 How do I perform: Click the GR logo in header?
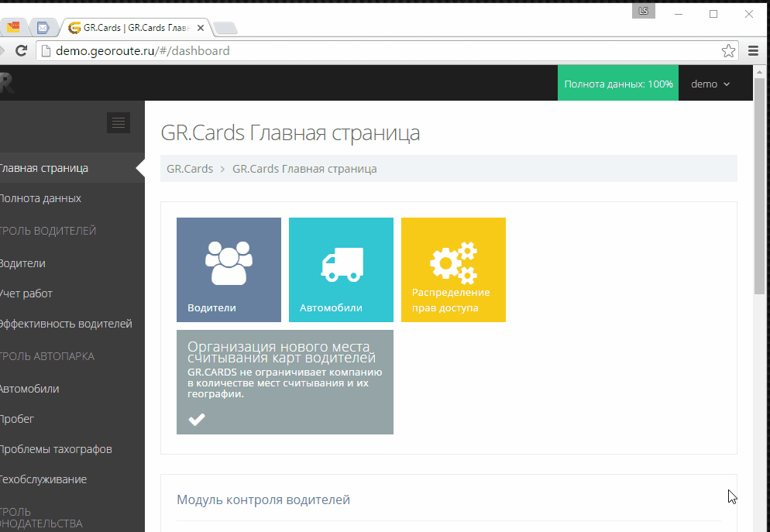[7, 83]
